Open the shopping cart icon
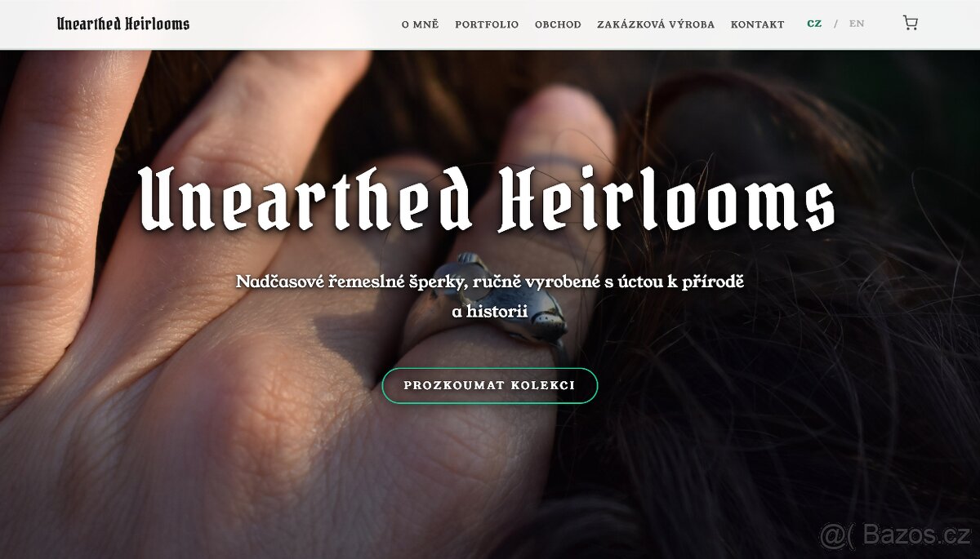The image size is (980, 559). [910, 24]
